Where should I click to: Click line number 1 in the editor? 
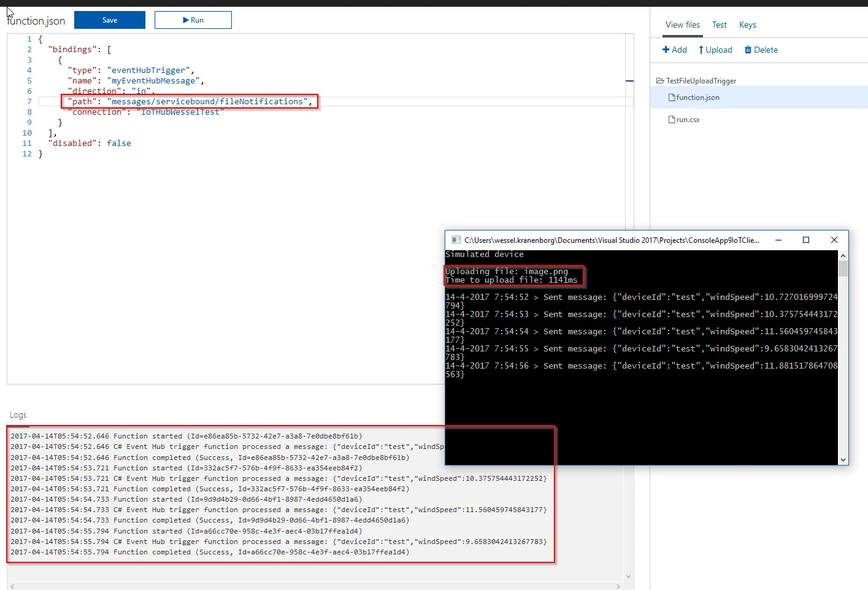29,39
